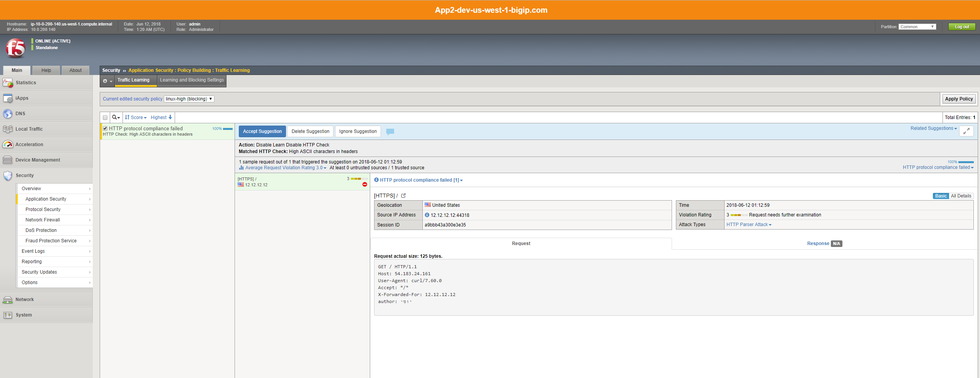Click Delete Suggestion button
The image size is (980, 378).
[x=311, y=131]
